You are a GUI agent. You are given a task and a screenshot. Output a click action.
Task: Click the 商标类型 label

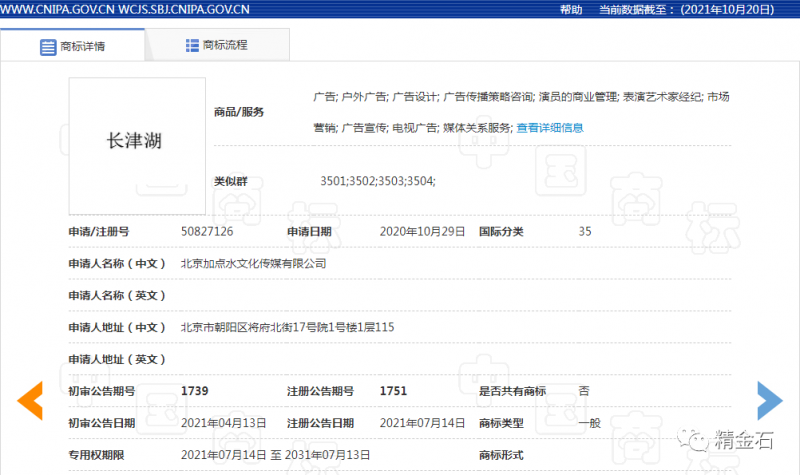(x=501, y=423)
